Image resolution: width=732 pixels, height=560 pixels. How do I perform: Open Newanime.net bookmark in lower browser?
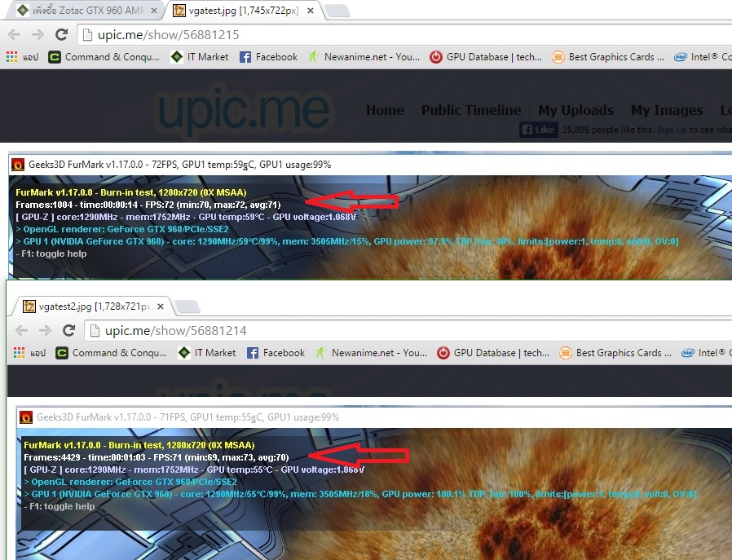pos(371,353)
